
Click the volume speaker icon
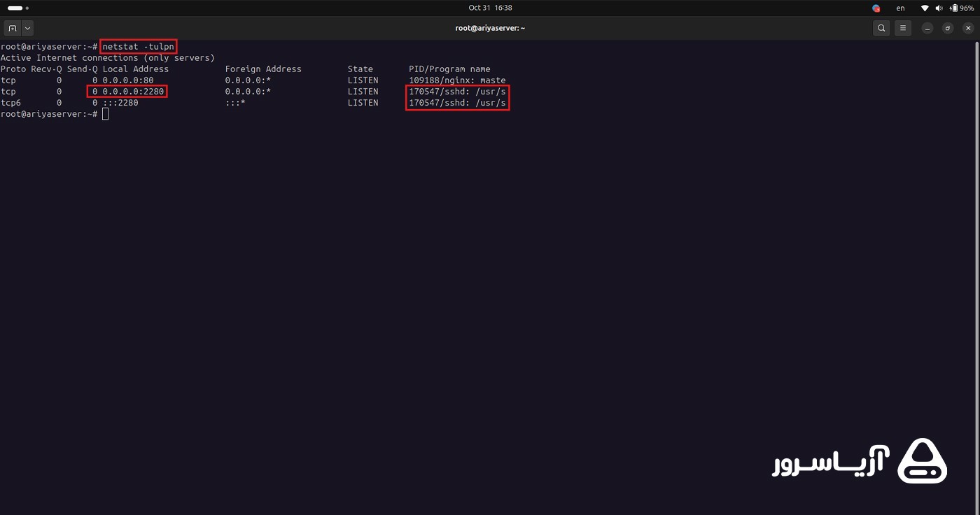[x=939, y=8]
